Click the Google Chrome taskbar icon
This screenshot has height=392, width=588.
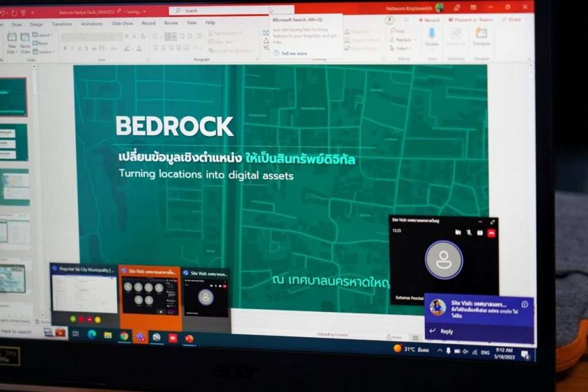pyautogui.click(x=124, y=336)
